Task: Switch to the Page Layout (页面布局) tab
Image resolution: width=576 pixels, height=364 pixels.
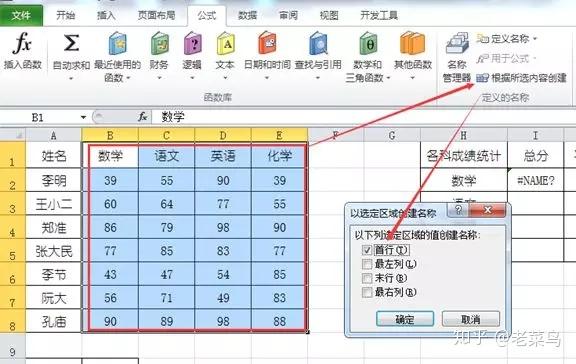Action: point(156,15)
